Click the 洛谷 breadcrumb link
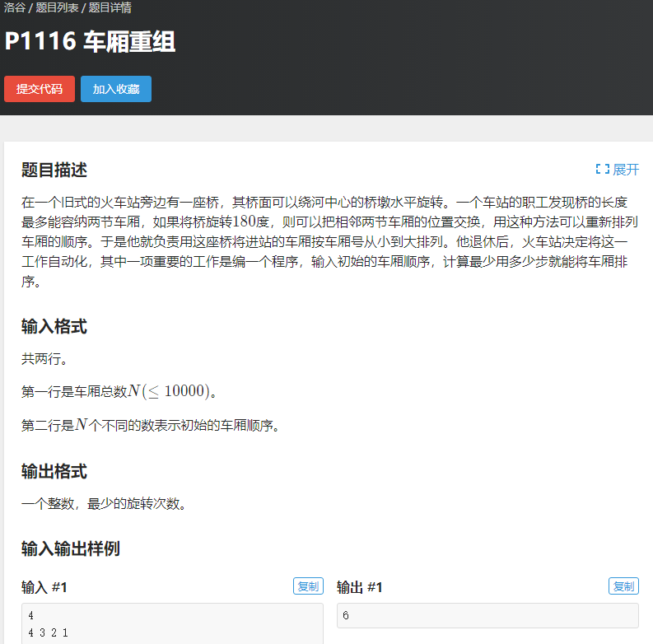 point(15,7)
